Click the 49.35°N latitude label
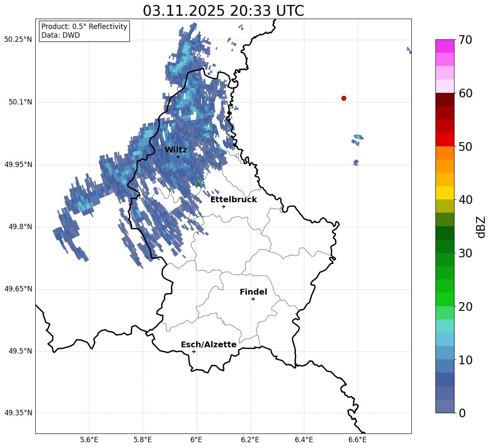 click(x=18, y=413)
